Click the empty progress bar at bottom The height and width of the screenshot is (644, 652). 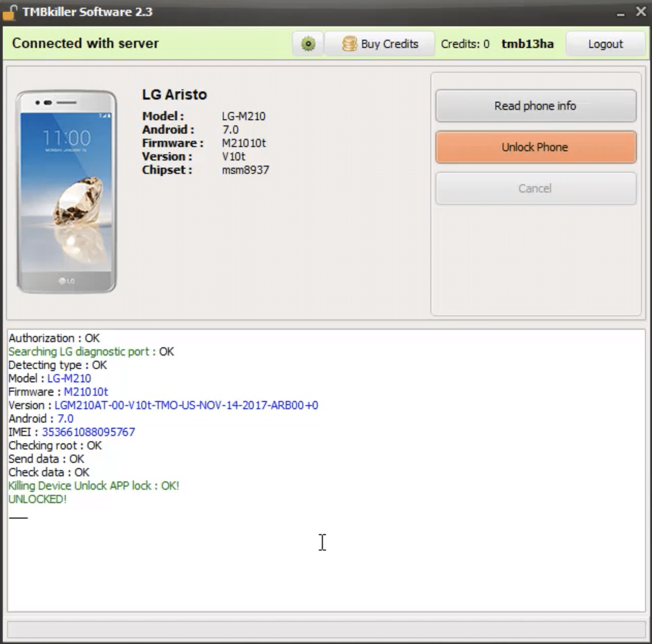click(x=326, y=629)
